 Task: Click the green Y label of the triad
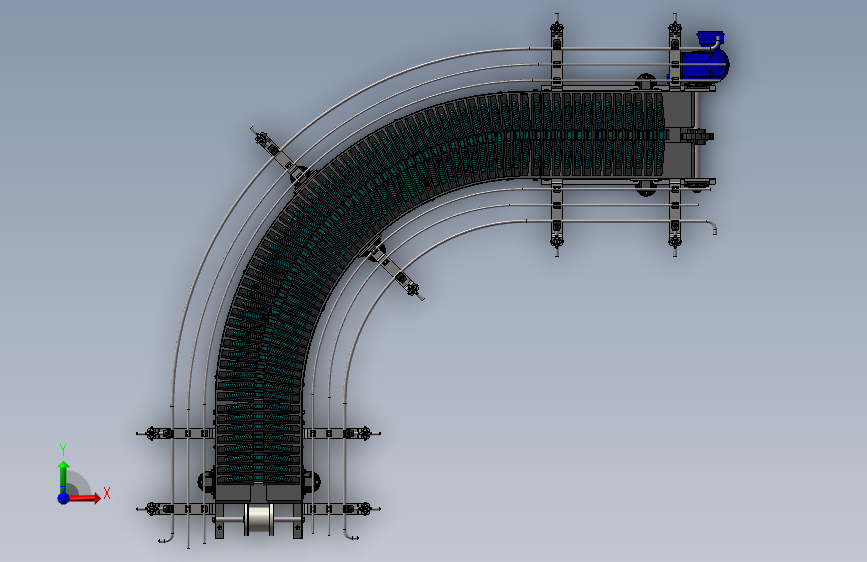(x=63, y=450)
